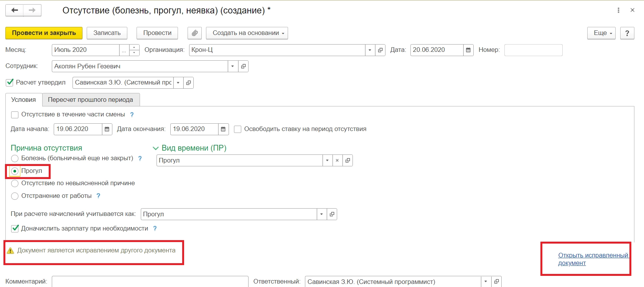Click the Комментарий input field

point(150,282)
